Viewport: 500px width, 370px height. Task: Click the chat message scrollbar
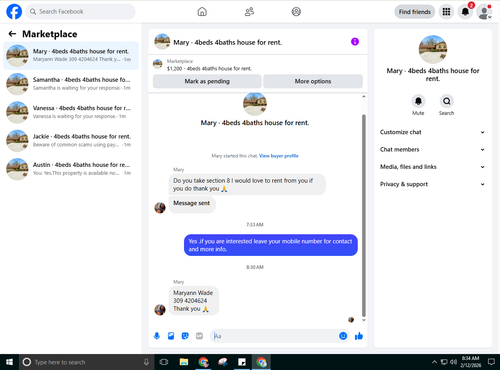(x=364, y=215)
